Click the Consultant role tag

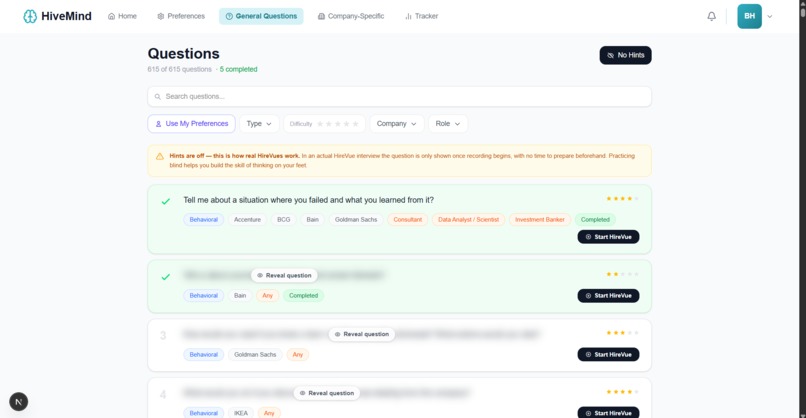408,220
